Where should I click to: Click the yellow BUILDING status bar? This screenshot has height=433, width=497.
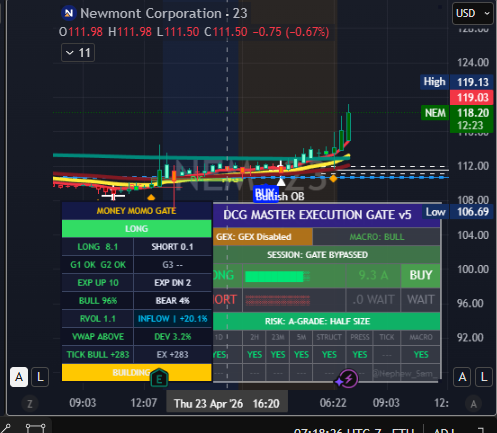136,372
